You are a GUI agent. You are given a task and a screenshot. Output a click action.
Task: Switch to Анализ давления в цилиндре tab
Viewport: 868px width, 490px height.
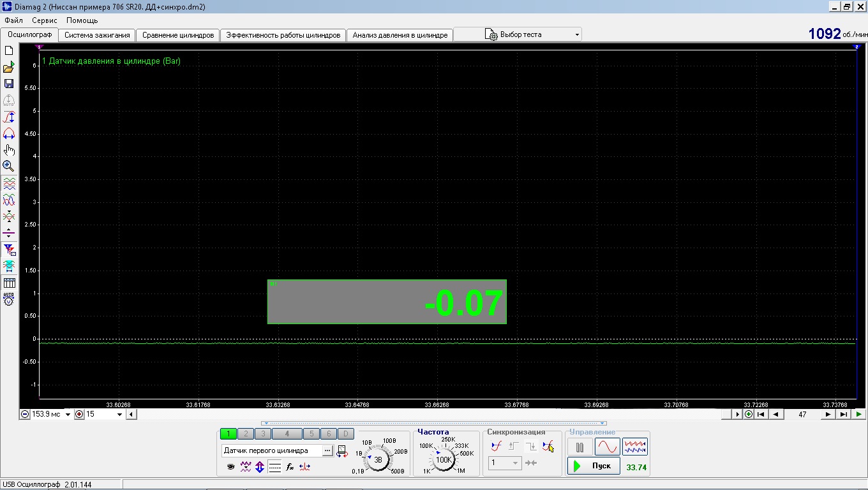coord(400,35)
